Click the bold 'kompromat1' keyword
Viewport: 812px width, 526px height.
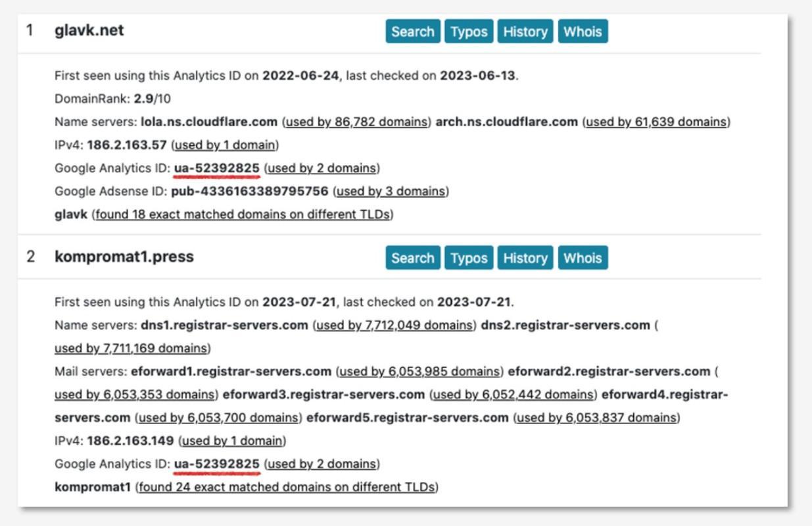pos(93,487)
